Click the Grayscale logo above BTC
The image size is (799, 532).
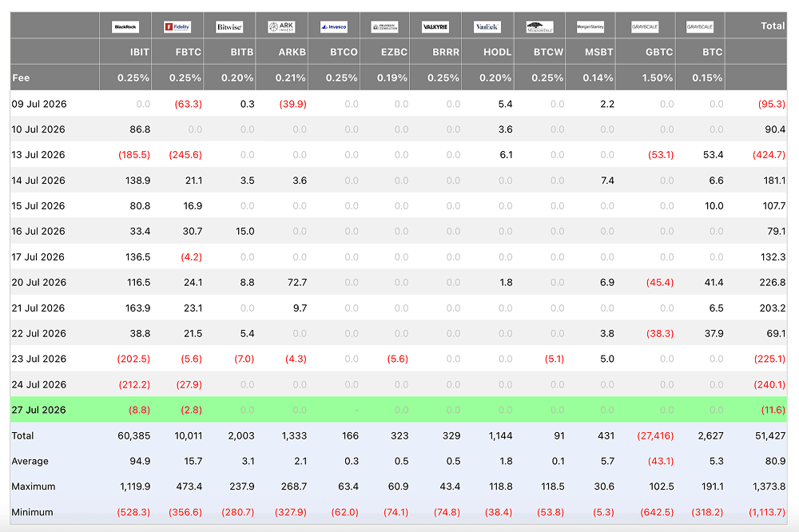tap(700, 26)
